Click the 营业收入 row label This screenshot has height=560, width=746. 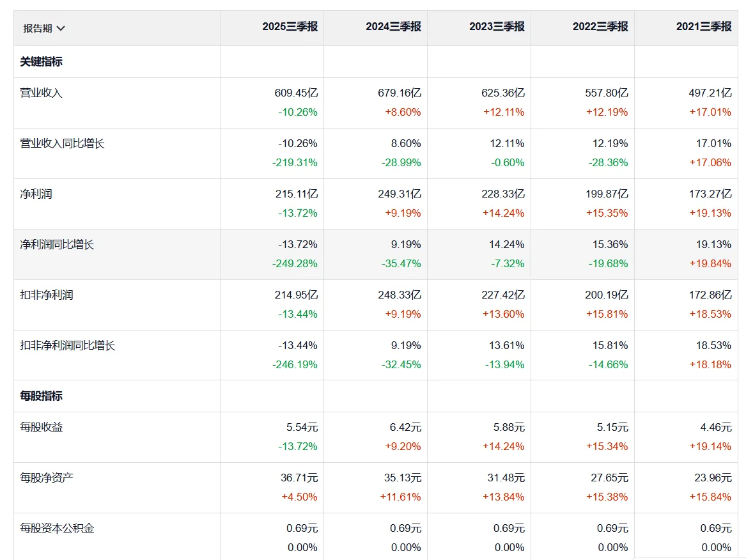point(42,93)
